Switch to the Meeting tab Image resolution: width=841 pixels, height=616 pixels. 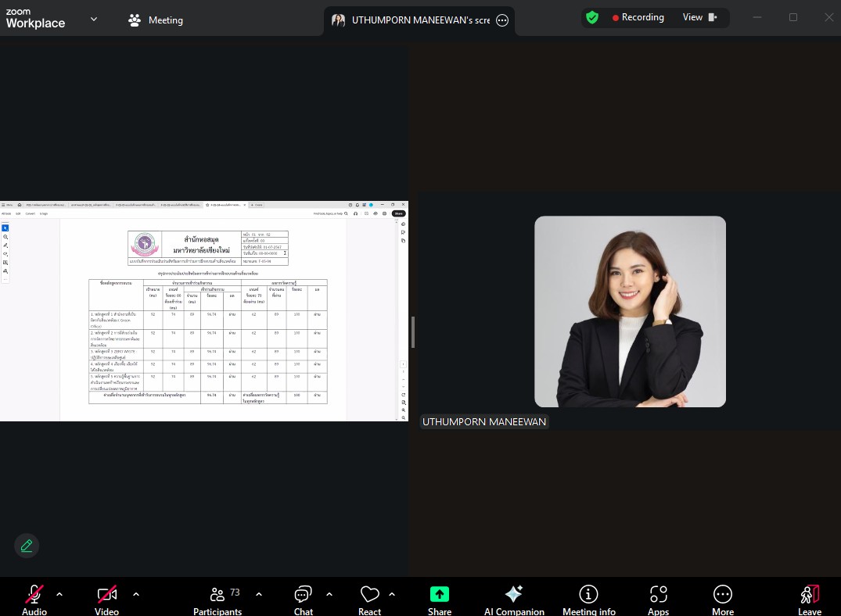[156, 20]
